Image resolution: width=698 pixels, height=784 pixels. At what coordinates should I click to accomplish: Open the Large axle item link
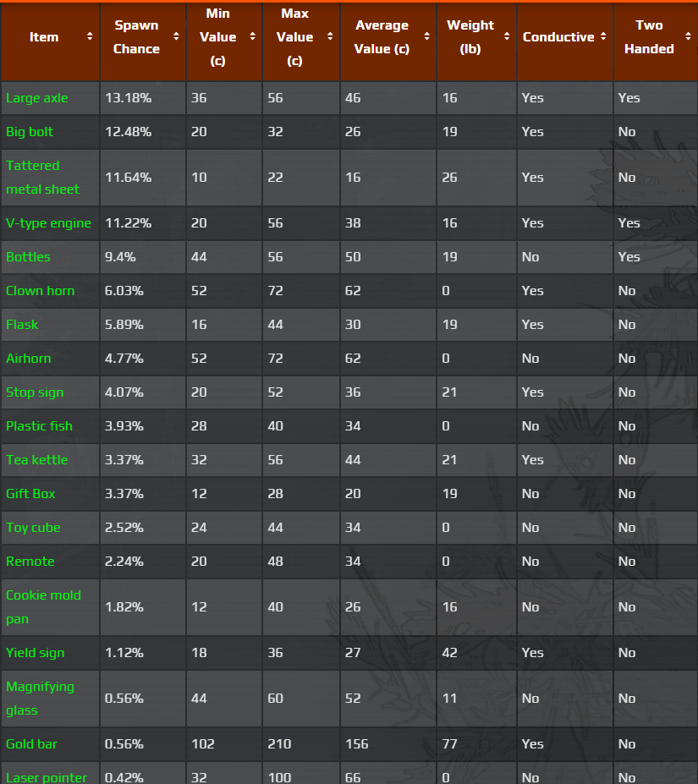(x=37, y=98)
